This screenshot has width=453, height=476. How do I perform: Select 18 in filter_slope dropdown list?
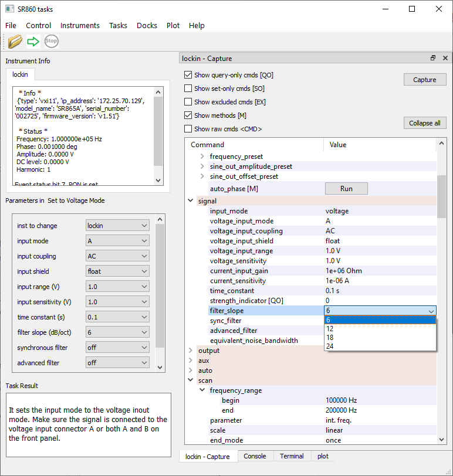tap(380, 338)
